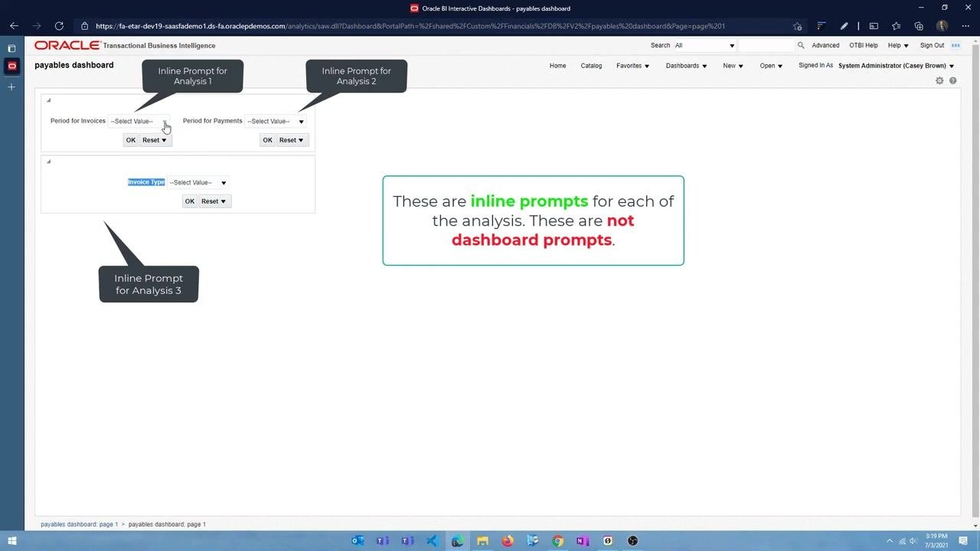Open the Dashboards menu

point(687,66)
